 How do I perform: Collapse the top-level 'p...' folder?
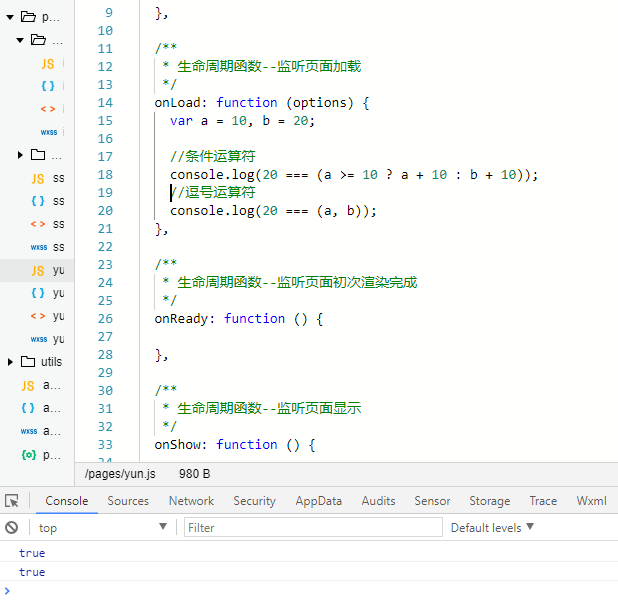point(10,17)
